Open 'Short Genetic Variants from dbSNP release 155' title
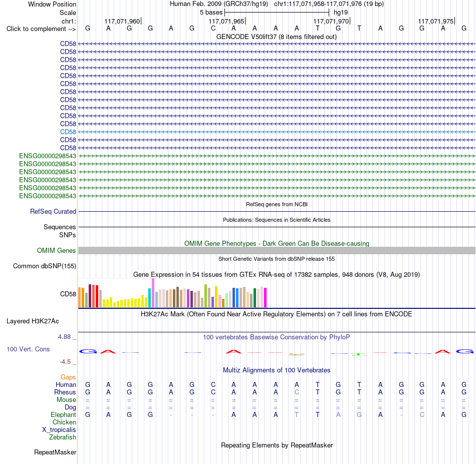The width and height of the screenshot is (476, 464). coord(277,259)
